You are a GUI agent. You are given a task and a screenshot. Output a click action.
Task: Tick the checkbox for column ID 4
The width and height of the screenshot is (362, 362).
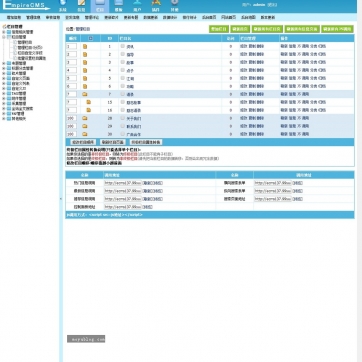coord(123,70)
